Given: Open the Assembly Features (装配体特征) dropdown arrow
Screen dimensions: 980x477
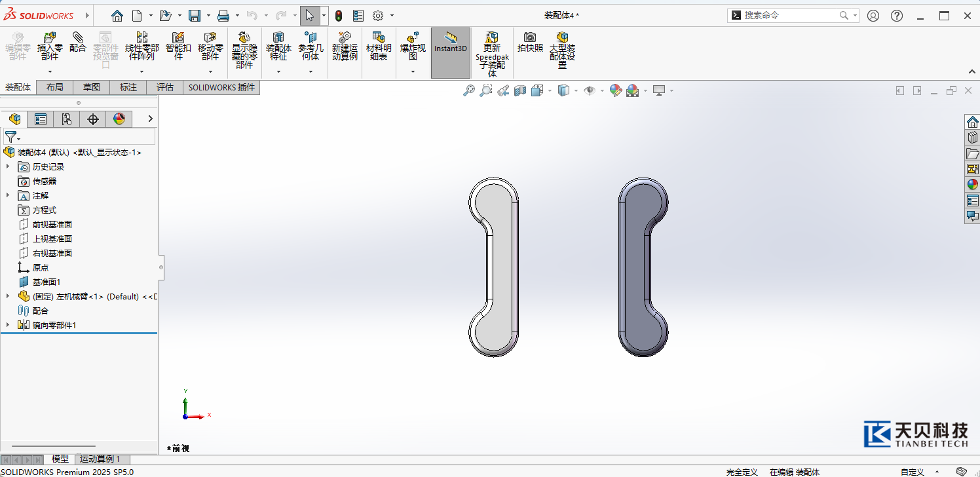Looking at the screenshot, I should point(278,71).
